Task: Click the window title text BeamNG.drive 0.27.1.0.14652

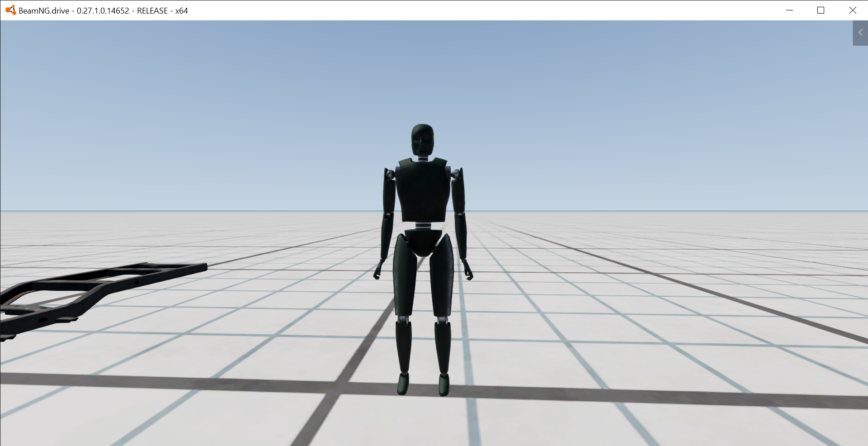Action: tap(103, 10)
